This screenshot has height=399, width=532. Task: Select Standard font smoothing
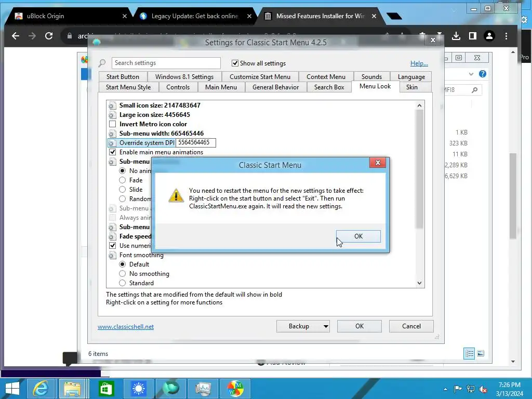coord(122,283)
